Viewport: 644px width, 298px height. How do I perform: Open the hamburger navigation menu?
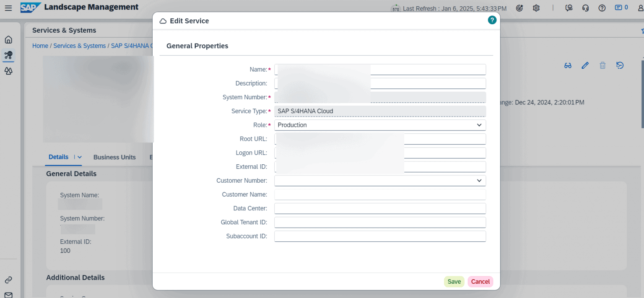click(x=8, y=8)
